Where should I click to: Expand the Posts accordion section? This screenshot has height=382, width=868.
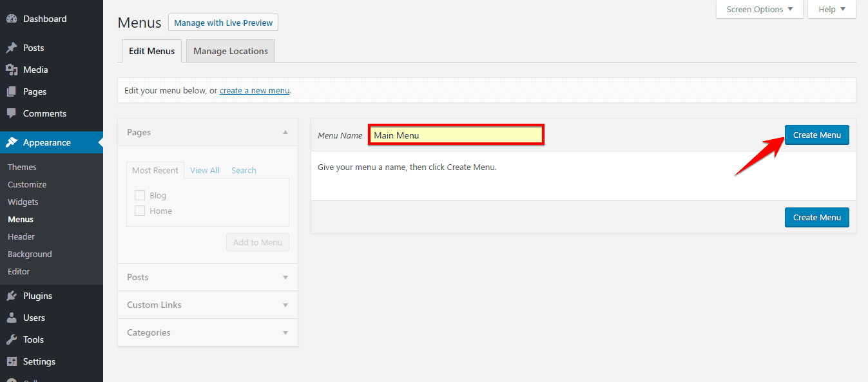click(285, 277)
